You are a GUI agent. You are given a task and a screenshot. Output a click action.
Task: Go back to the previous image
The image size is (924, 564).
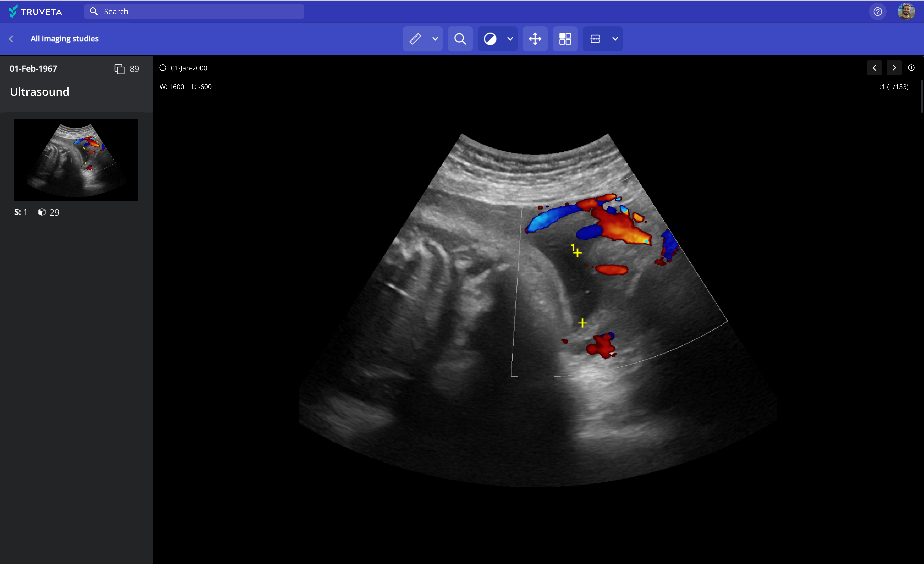pyautogui.click(x=875, y=68)
